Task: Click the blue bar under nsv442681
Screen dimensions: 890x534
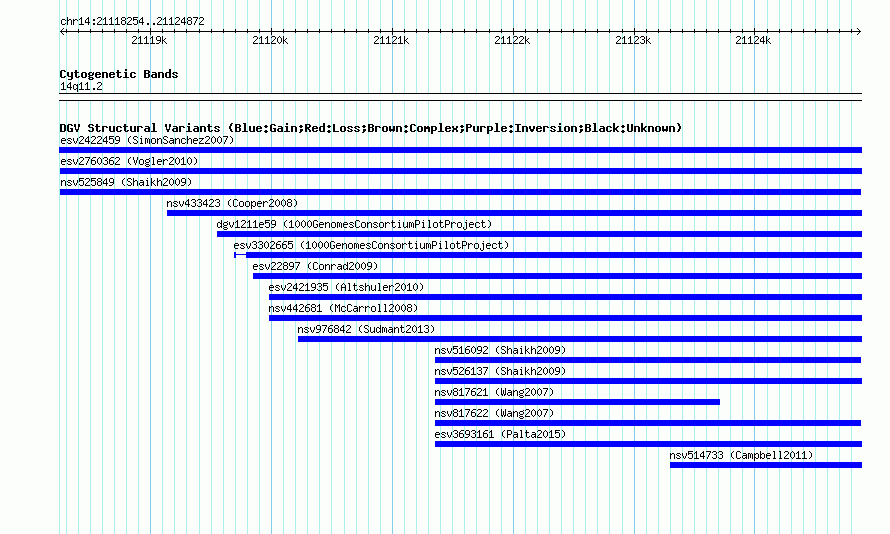Action: (x=565, y=318)
